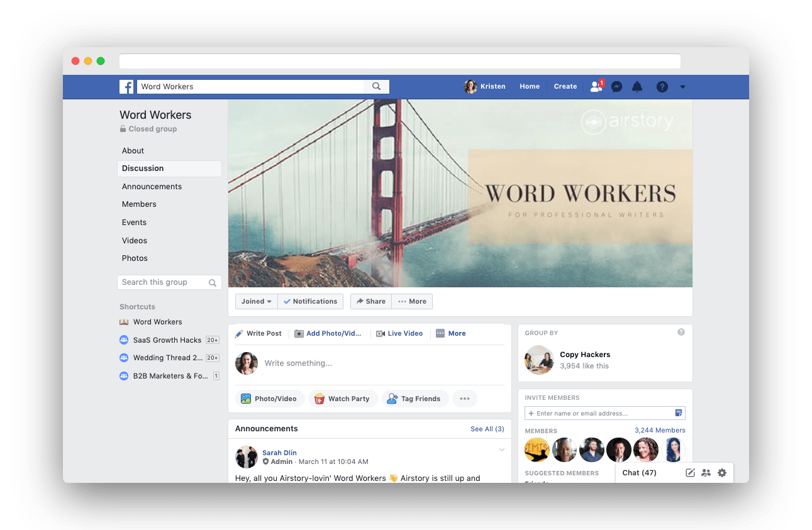Screen dimensions: 812x530
Task: Click See All (3) announcements link
Action: tap(487, 429)
